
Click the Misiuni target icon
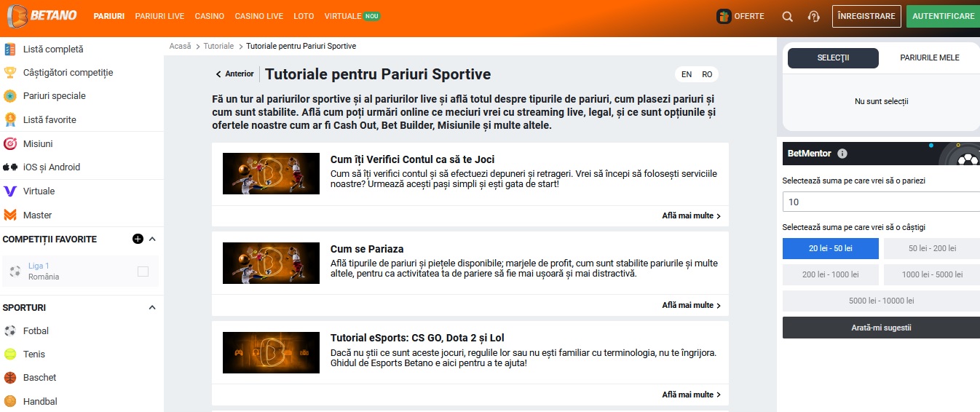coord(10,143)
